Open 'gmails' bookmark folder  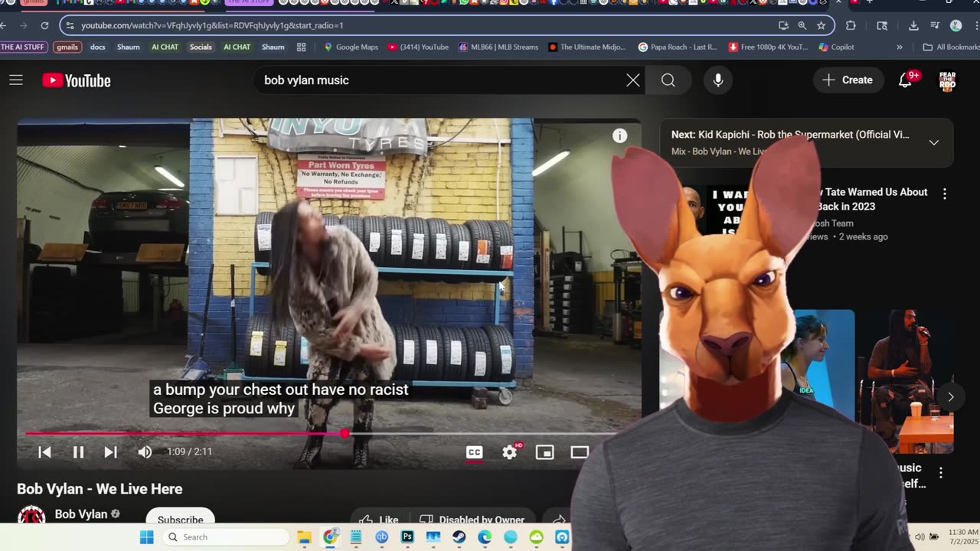pyautogui.click(x=67, y=47)
